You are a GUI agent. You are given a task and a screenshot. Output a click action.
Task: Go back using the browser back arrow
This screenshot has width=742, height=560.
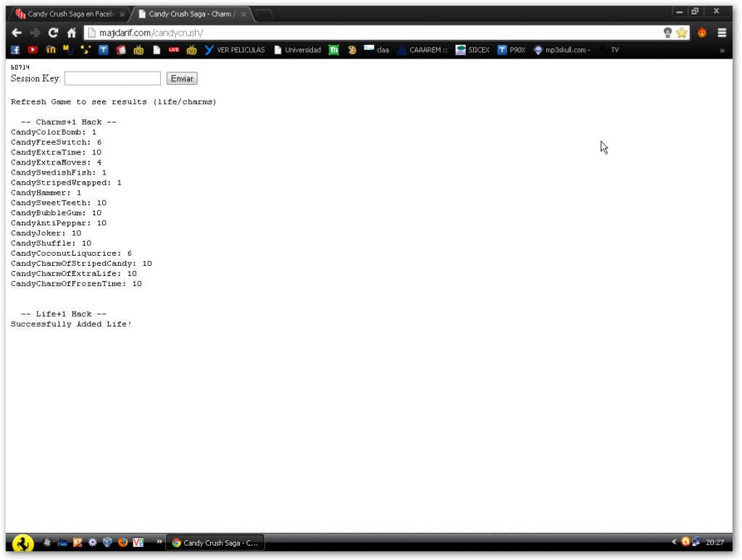[x=17, y=33]
